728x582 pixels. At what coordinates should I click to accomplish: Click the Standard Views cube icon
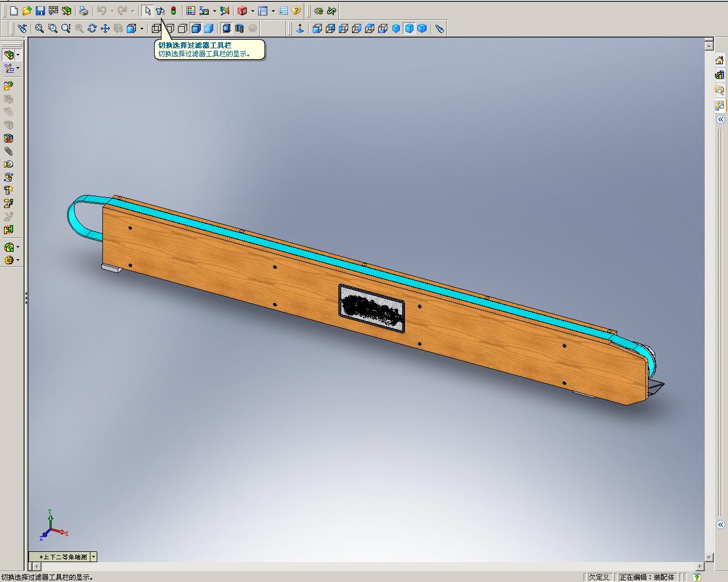click(x=131, y=28)
